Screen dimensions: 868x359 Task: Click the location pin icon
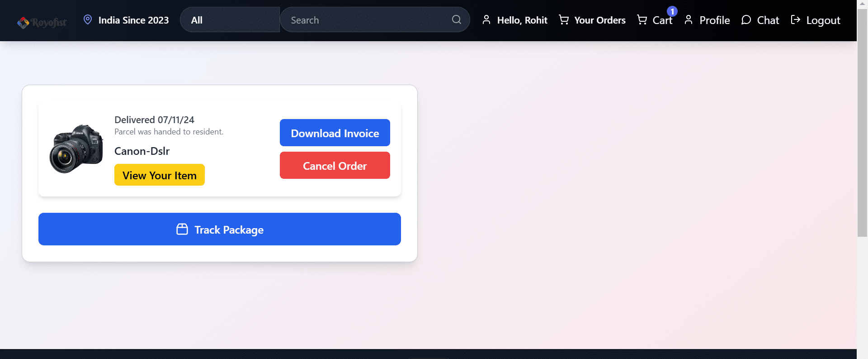(x=88, y=19)
